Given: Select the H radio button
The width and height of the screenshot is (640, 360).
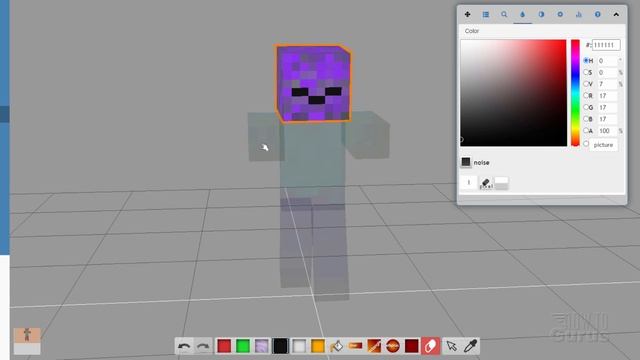Looking at the screenshot, I should tap(586, 60).
